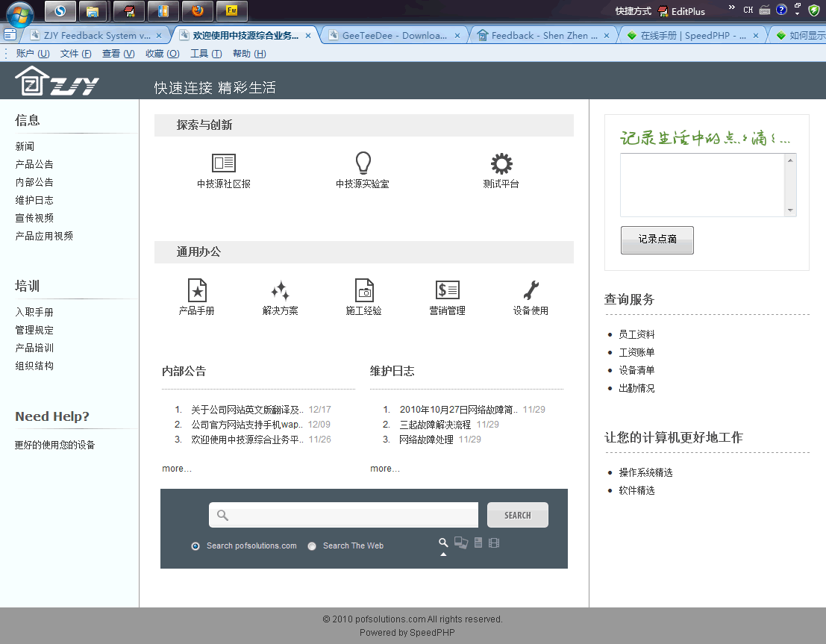Open the 产品应用视频 sidebar link
Viewport: 826px width, 644px height.
[44, 236]
